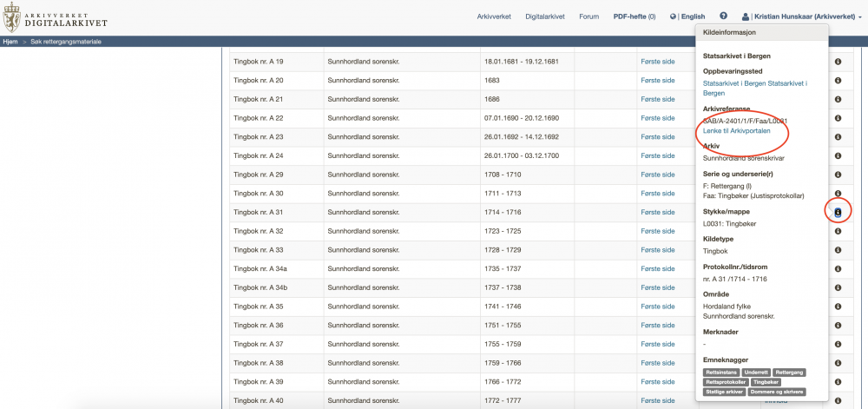Select the period '1766 - 1772'
The height and width of the screenshot is (409, 868).
click(x=502, y=381)
